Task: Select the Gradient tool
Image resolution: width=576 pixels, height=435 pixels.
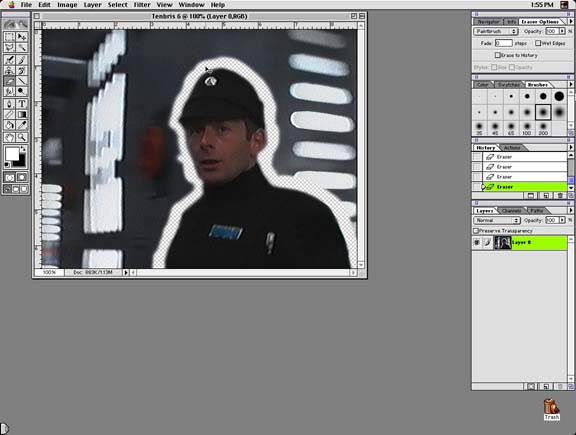Action: 22,115
